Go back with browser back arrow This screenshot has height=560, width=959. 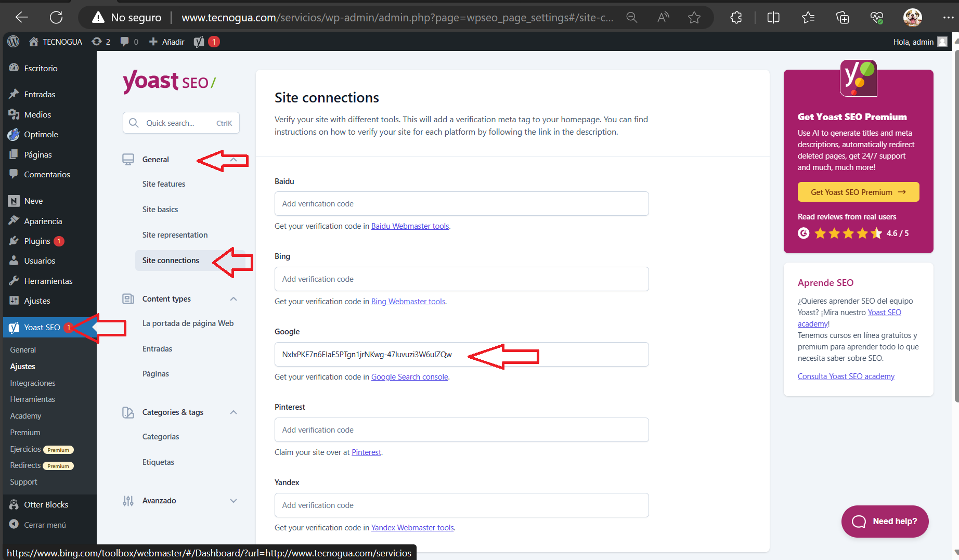(x=22, y=17)
